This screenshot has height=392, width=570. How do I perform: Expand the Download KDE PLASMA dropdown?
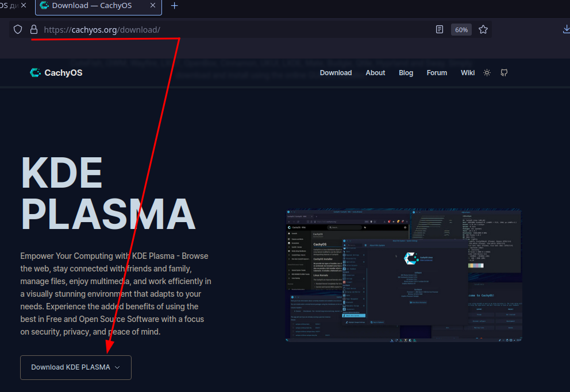click(76, 367)
